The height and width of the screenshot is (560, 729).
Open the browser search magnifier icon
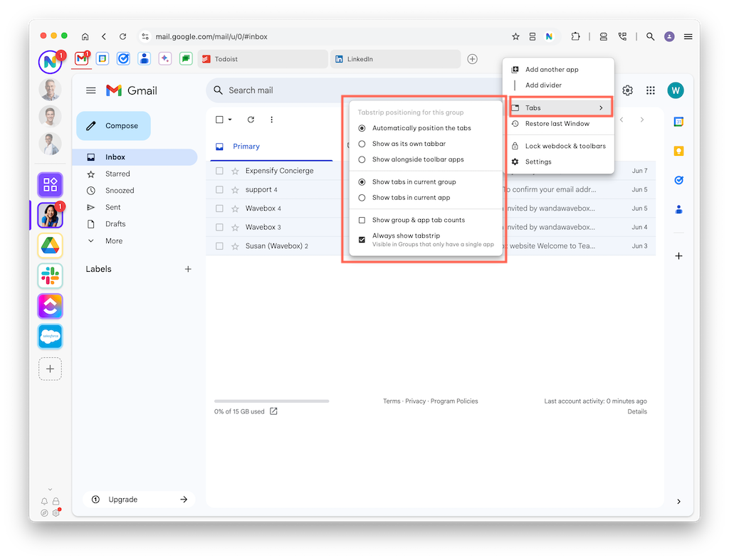[x=651, y=36]
